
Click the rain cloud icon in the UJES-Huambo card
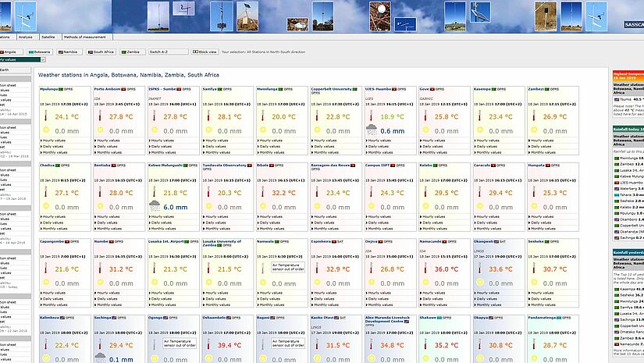tap(372, 130)
